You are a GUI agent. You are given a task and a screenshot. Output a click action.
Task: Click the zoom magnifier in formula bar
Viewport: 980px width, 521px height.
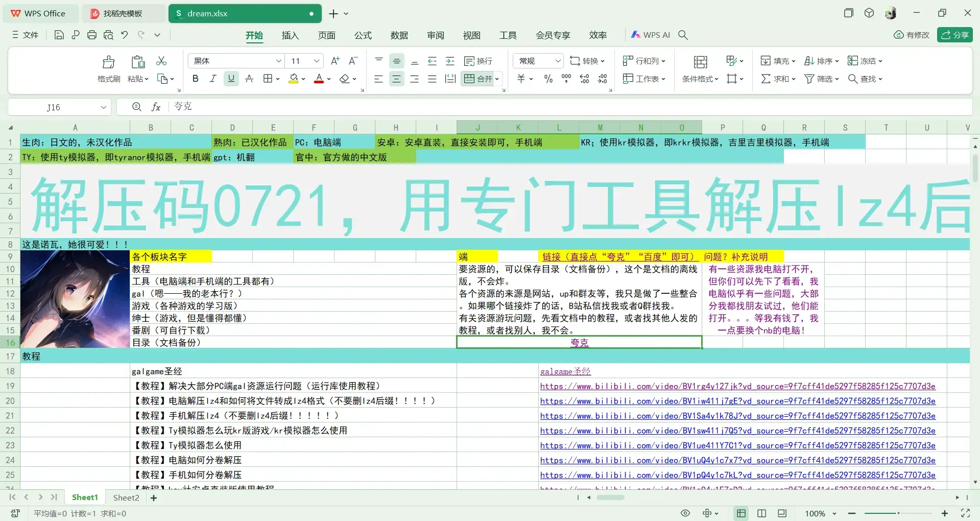(x=136, y=107)
